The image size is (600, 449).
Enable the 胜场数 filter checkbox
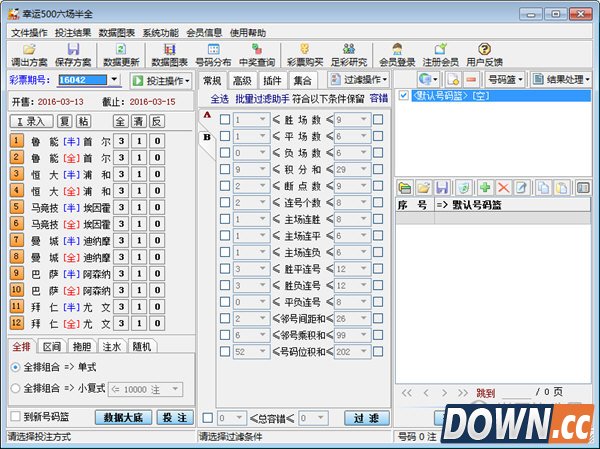225,119
